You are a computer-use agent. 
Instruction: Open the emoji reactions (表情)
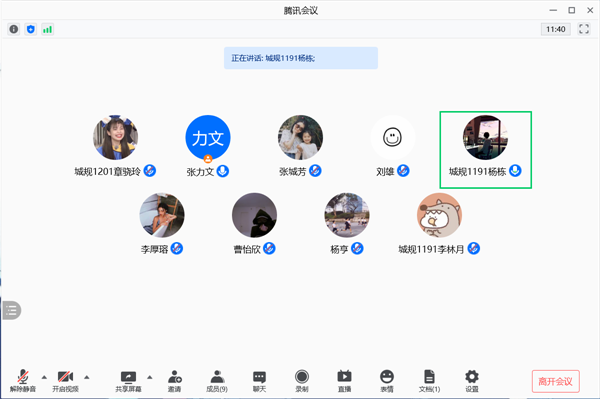tap(387, 381)
